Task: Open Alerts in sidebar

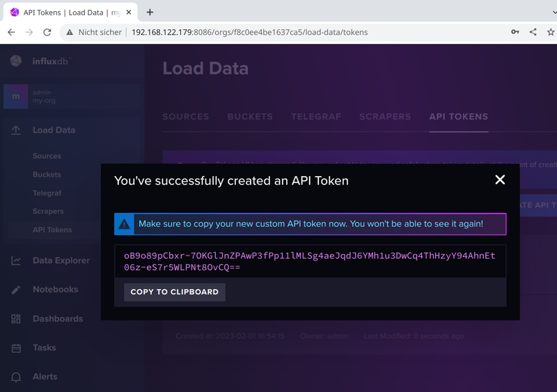Action: (45, 377)
